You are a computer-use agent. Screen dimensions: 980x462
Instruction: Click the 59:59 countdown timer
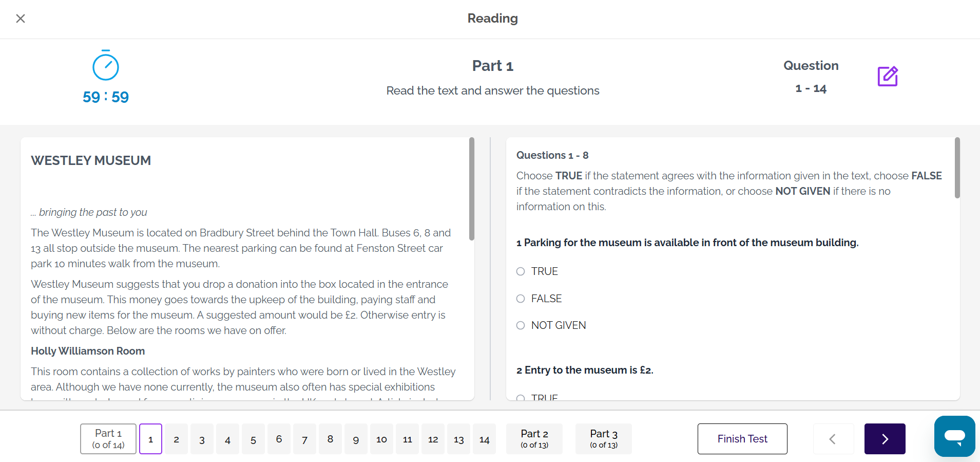[x=106, y=97]
